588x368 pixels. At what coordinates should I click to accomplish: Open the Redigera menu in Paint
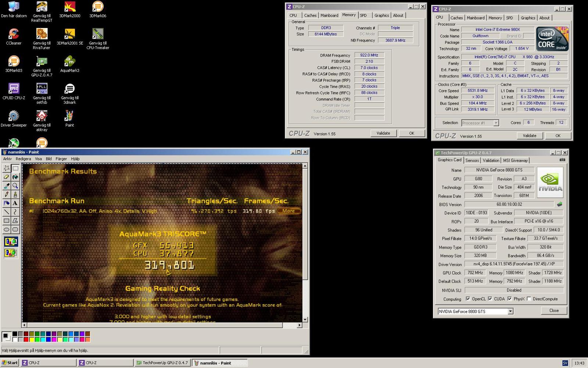pyautogui.click(x=23, y=159)
